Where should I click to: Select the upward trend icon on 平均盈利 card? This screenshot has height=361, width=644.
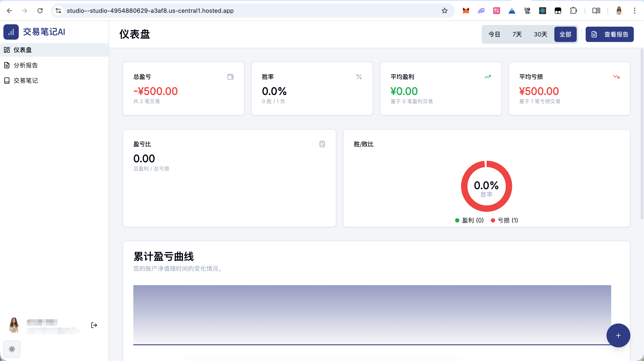(x=488, y=77)
